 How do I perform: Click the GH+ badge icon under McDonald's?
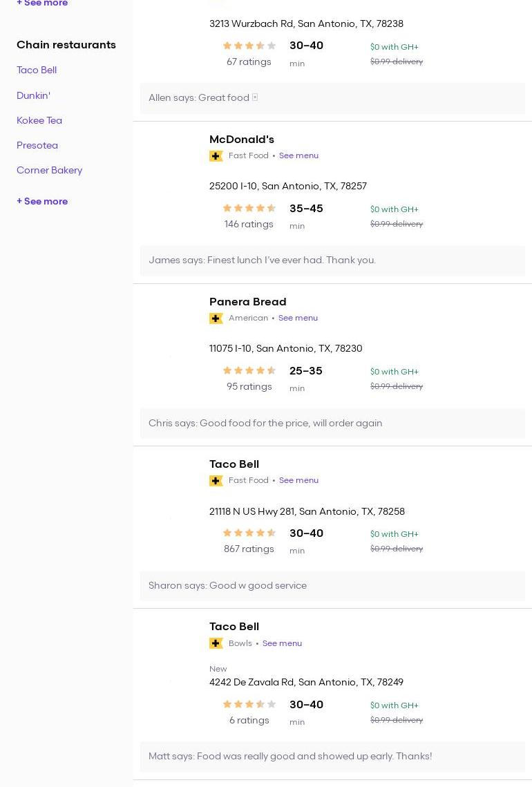216,156
